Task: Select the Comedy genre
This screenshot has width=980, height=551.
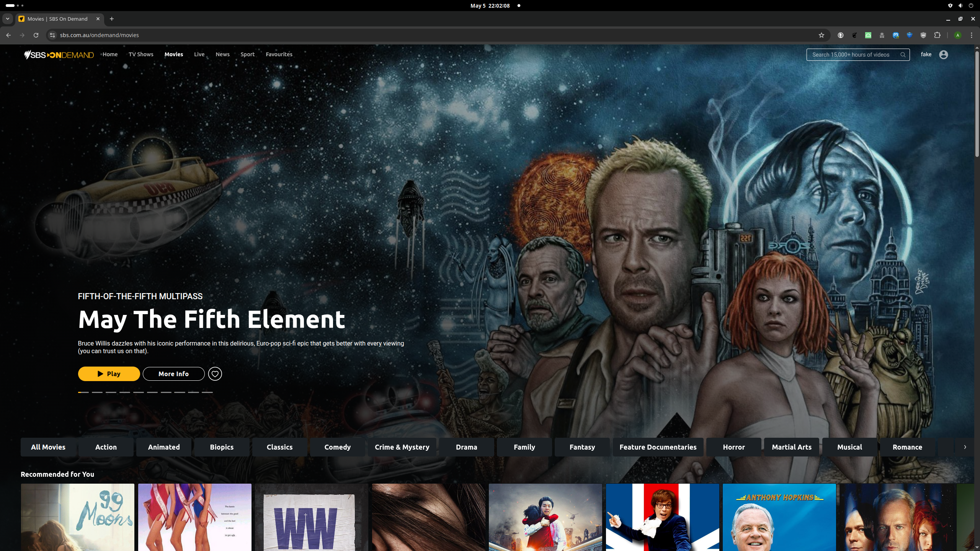Action: pyautogui.click(x=337, y=447)
